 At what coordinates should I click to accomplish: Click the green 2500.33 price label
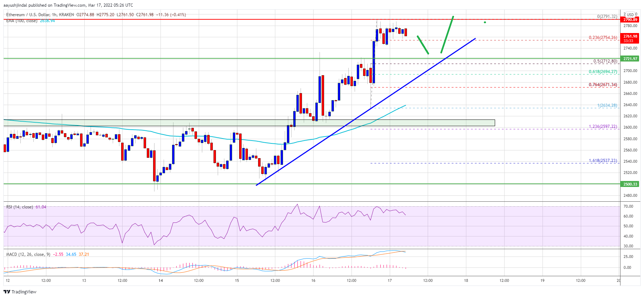click(x=630, y=184)
